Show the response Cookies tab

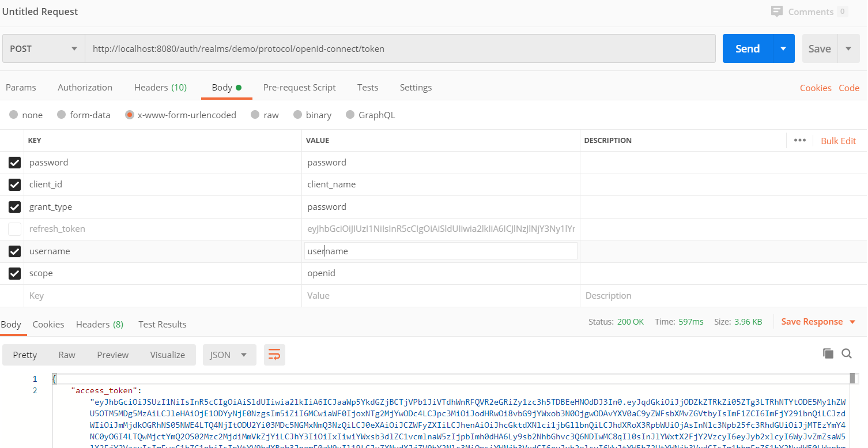(48, 325)
